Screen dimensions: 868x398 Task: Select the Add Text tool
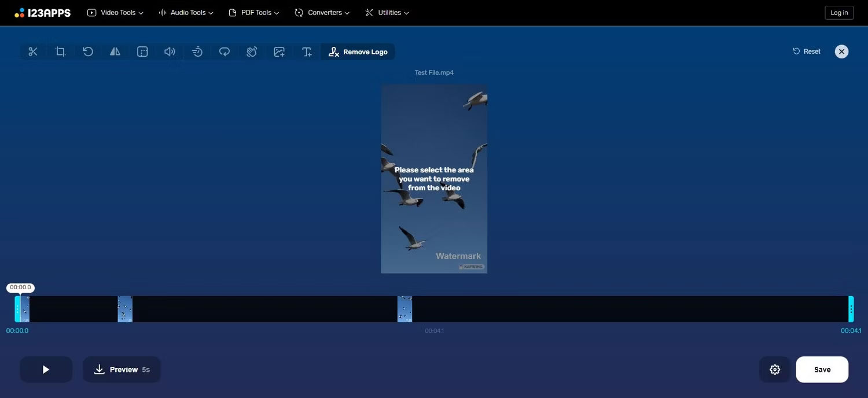click(x=306, y=51)
